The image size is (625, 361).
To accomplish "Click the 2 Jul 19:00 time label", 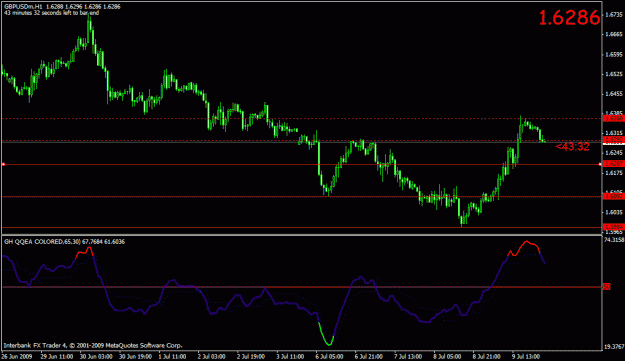I will click(x=251, y=356).
